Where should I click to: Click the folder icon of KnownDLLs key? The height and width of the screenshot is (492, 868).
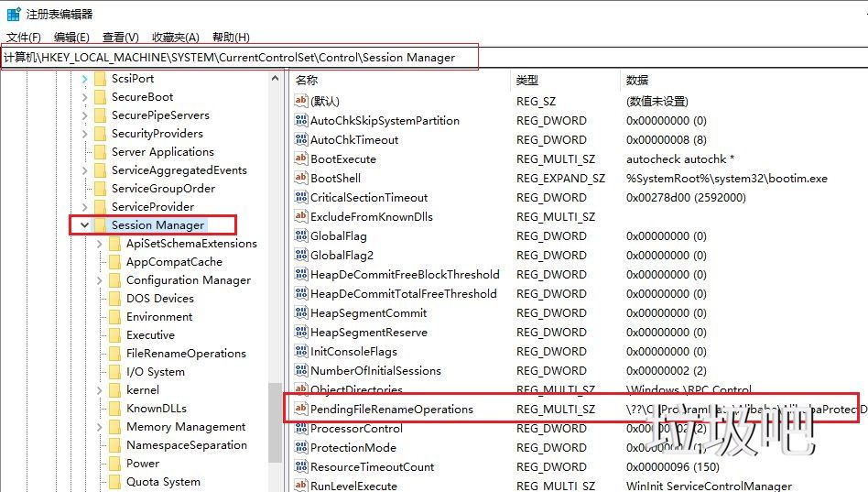point(114,409)
